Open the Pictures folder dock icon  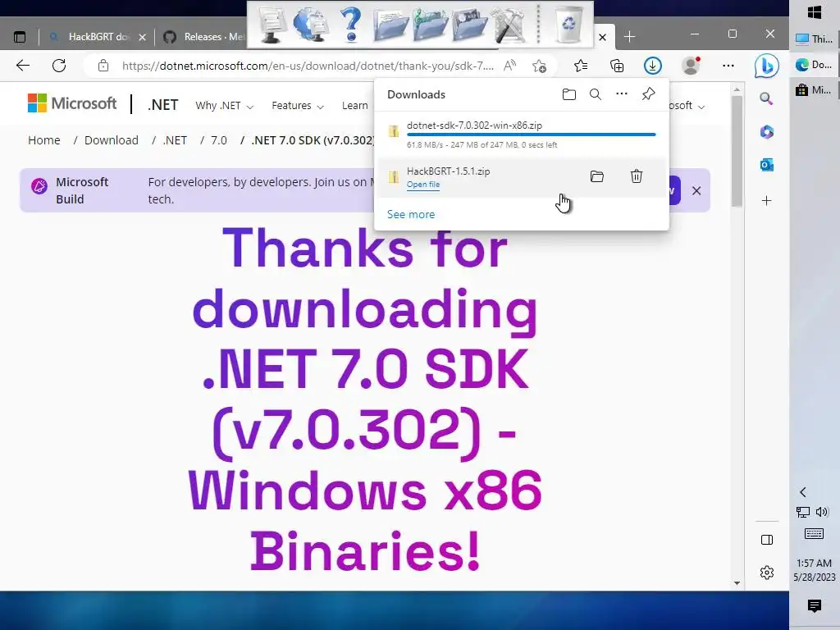[470, 24]
